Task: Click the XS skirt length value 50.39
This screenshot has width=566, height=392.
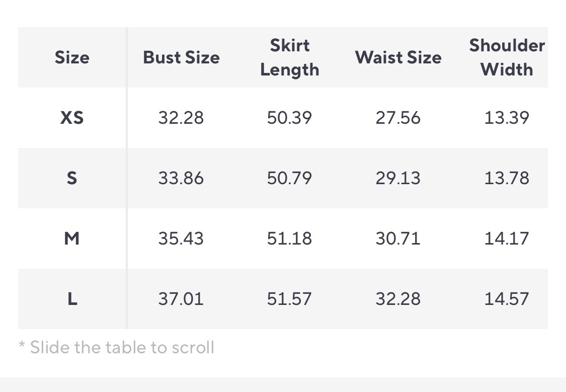Action: pos(289,118)
